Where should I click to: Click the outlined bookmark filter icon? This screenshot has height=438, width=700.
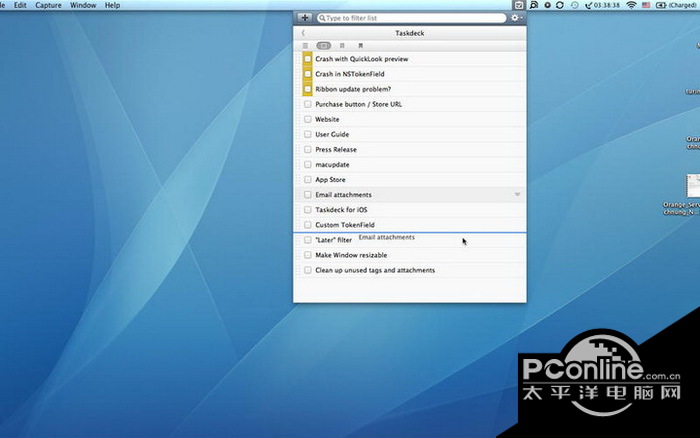pos(342,46)
